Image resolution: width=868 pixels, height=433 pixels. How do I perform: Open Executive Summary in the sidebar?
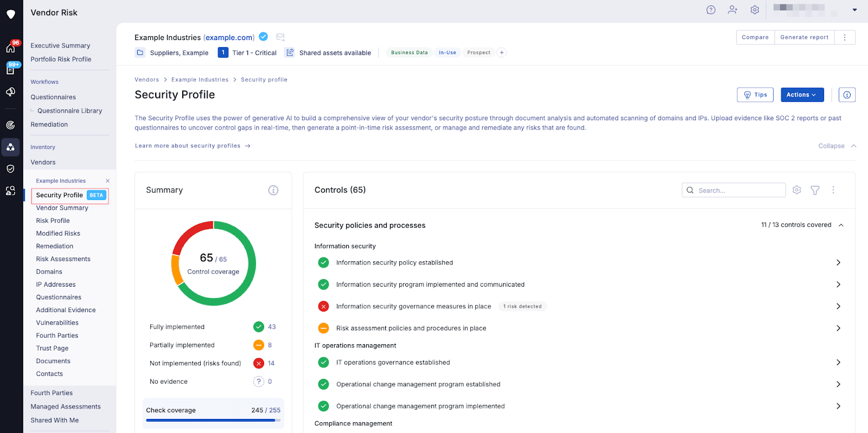(x=60, y=46)
